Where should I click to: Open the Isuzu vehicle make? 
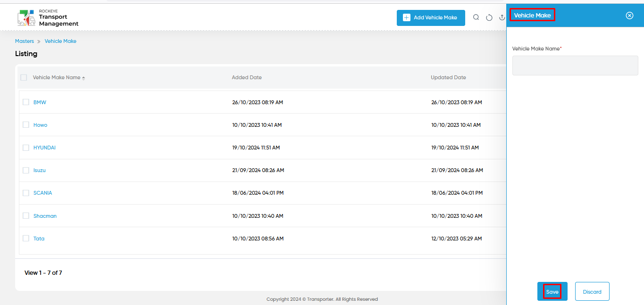tap(40, 170)
